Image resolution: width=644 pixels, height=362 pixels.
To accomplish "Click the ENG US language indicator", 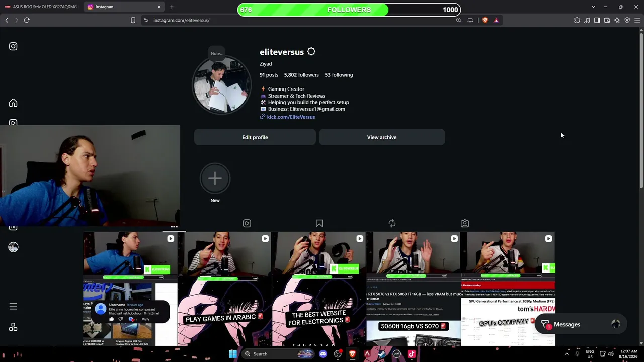I will [x=590, y=354].
